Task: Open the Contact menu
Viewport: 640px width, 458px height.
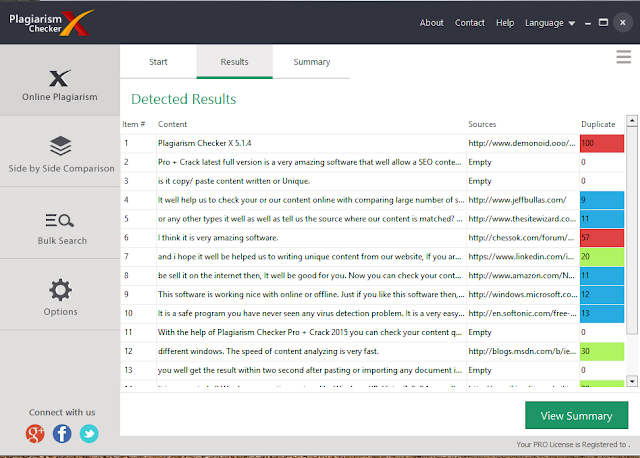Action: (470, 23)
